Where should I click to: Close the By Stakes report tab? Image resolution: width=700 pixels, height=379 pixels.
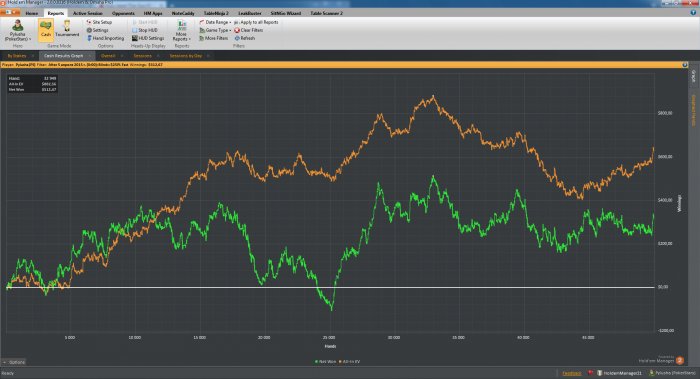[x=33, y=56]
